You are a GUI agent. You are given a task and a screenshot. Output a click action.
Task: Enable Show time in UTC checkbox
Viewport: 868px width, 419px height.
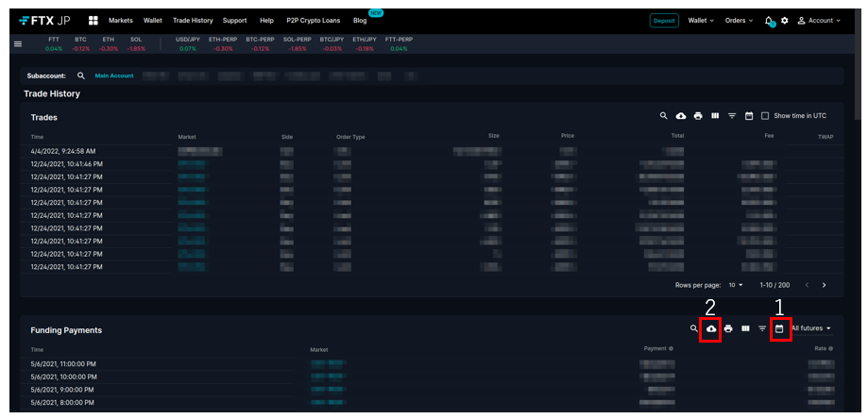click(x=765, y=116)
